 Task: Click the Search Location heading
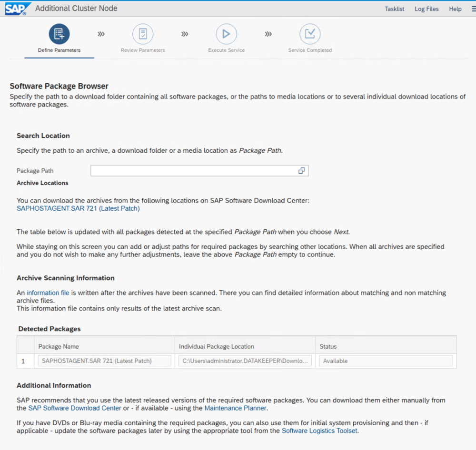43,136
